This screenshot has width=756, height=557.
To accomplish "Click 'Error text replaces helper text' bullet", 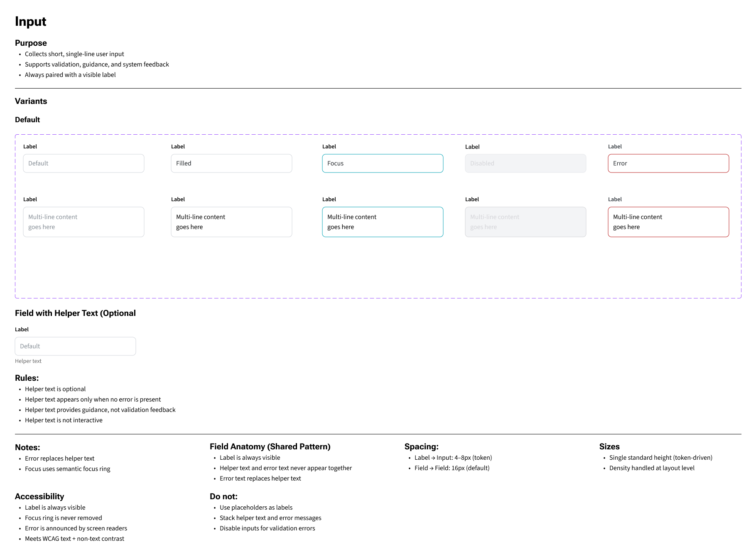I will 260,478.
